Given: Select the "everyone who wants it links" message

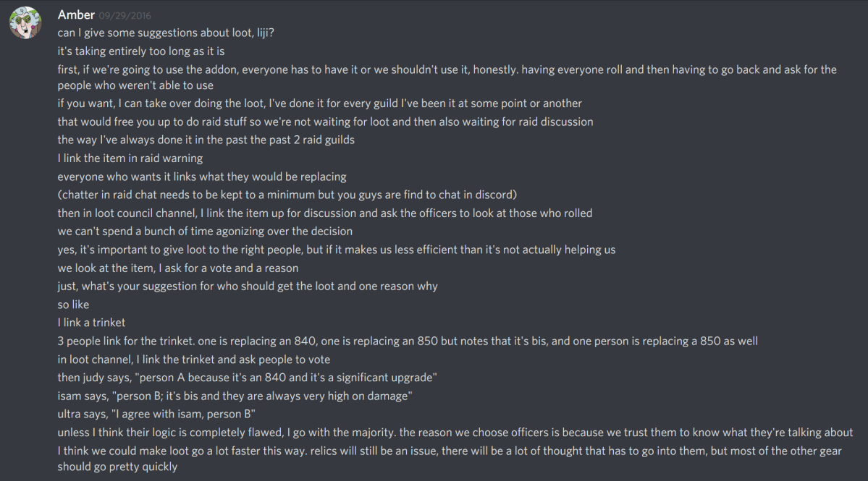Looking at the screenshot, I should (202, 176).
